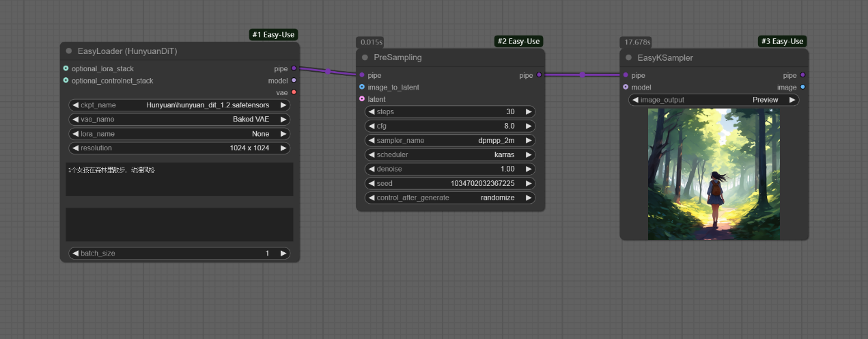The width and height of the screenshot is (868, 339).
Task: Open the sampler_name dpmpp_2m dropdown
Action: point(450,140)
